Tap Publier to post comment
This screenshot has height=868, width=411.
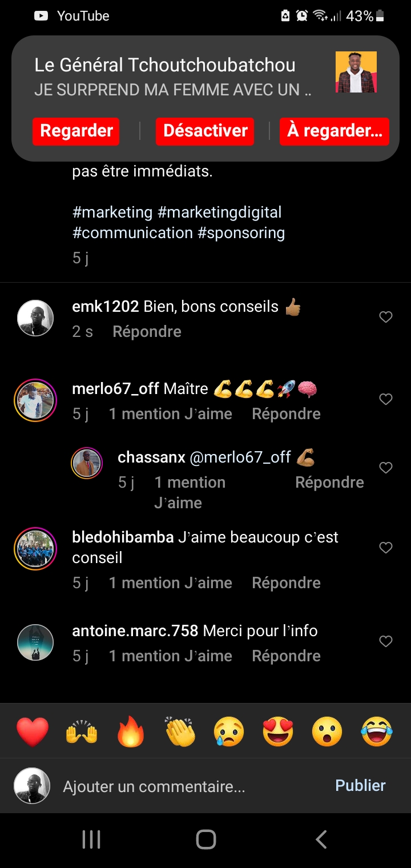coord(360,786)
